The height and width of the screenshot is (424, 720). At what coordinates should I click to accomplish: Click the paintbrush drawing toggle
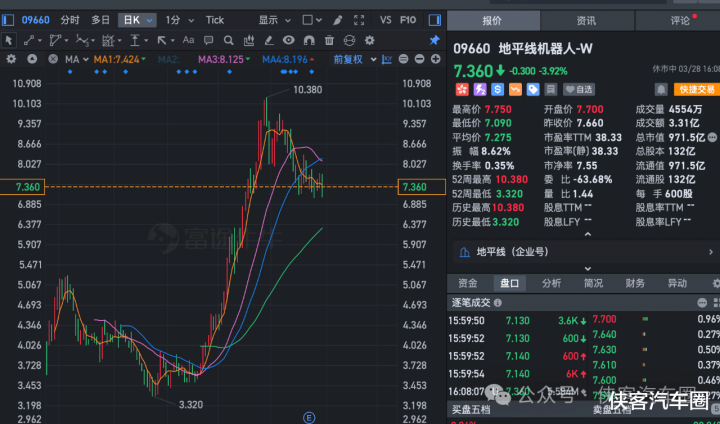(338, 20)
